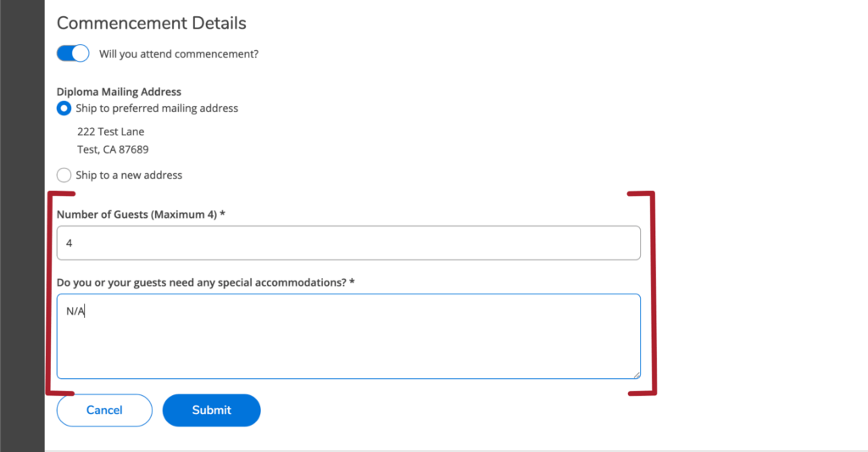Click the asterisk after Number of Guests label
This screenshot has height=452, width=868.
tap(222, 215)
